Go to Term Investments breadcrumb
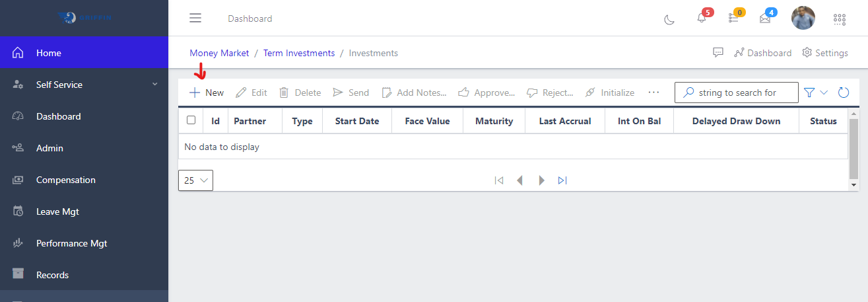Screen dimensions: 868x302 pos(299,53)
